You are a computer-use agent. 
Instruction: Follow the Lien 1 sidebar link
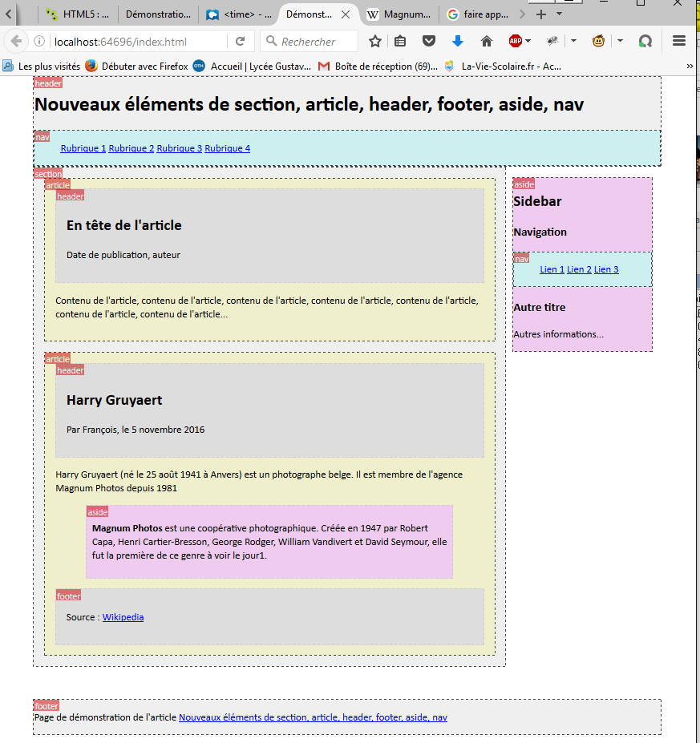552,269
